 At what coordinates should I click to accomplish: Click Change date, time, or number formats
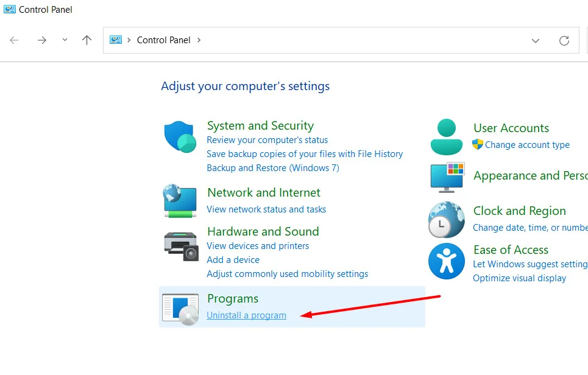530,228
